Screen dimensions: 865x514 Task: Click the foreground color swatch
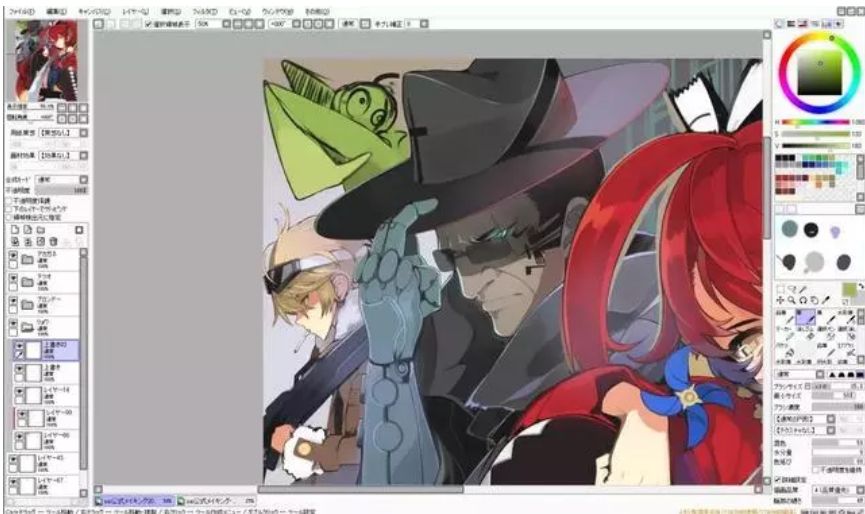coord(849,290)
